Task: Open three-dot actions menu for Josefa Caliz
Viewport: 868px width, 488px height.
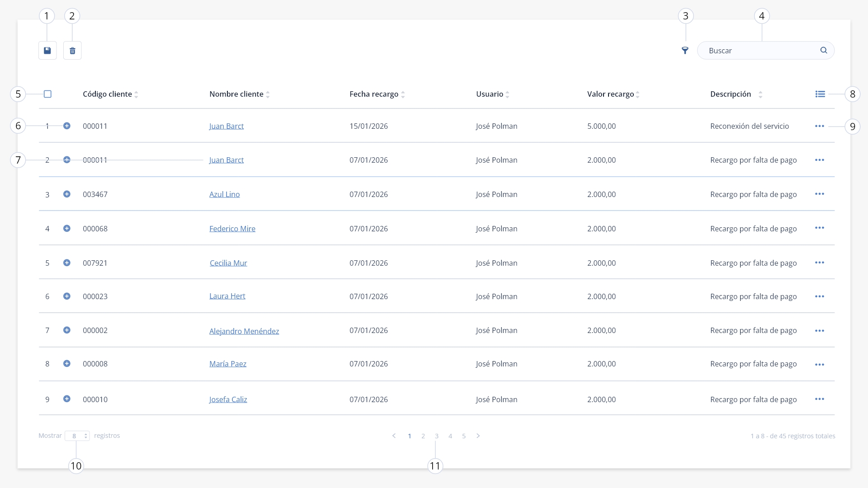Action: pos(820,399)
